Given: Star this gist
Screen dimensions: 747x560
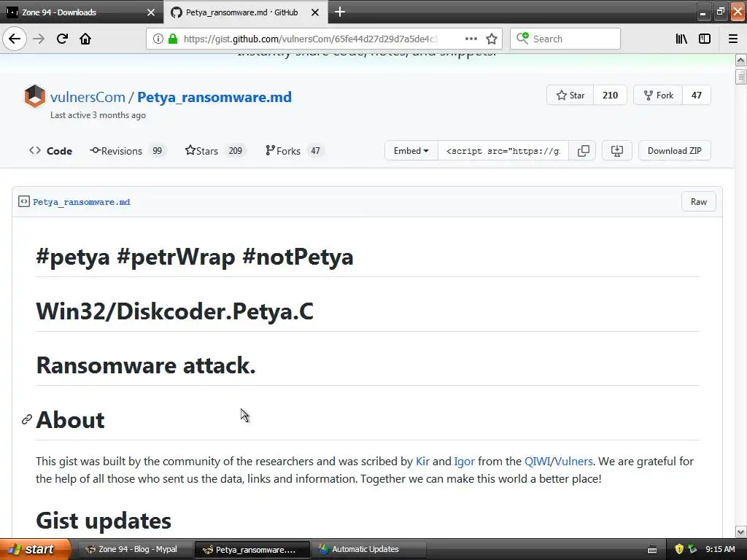Looking at the screenshot, I should click(570, 96).
